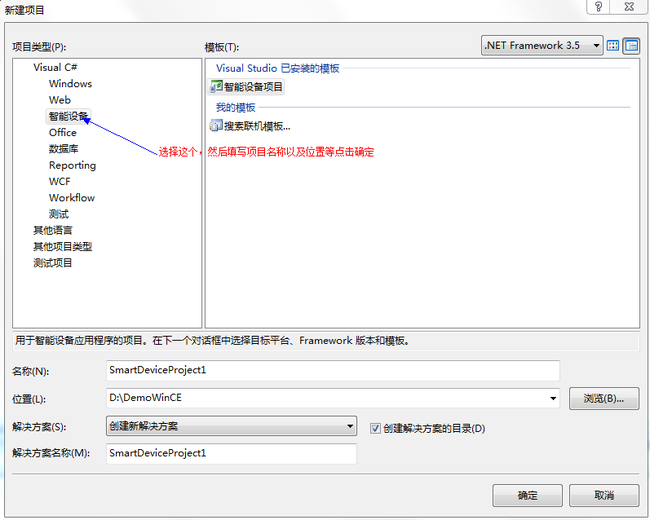Toggle 创建解决方案的目录 checkbox
Viewport: 650px width, 520px height.
(375, 428)
